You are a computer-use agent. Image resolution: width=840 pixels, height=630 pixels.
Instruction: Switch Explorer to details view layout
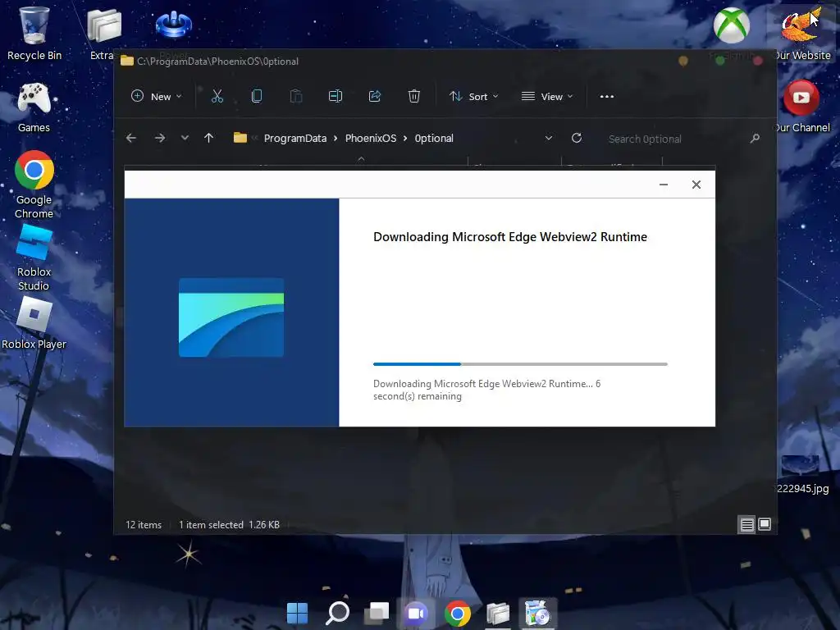point(746,524)
